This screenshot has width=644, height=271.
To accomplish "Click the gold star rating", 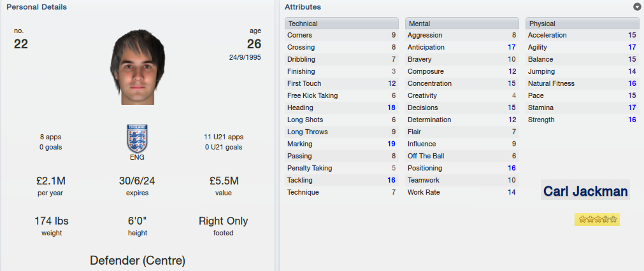I will [597, 219].
